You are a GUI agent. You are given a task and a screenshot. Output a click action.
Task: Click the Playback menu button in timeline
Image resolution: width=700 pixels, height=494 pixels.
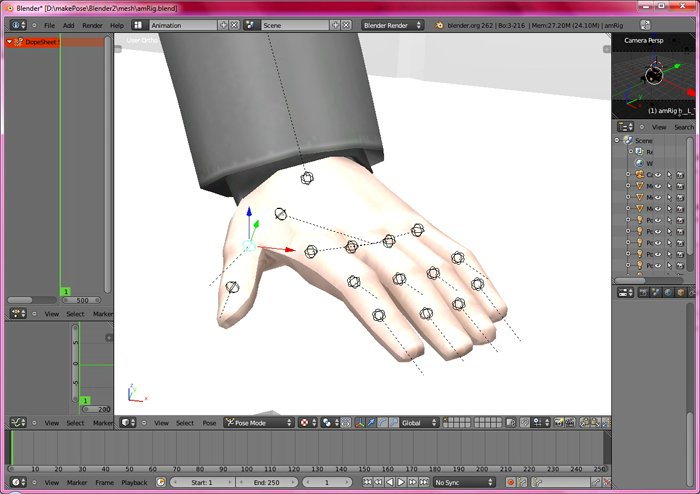(134, 482)
